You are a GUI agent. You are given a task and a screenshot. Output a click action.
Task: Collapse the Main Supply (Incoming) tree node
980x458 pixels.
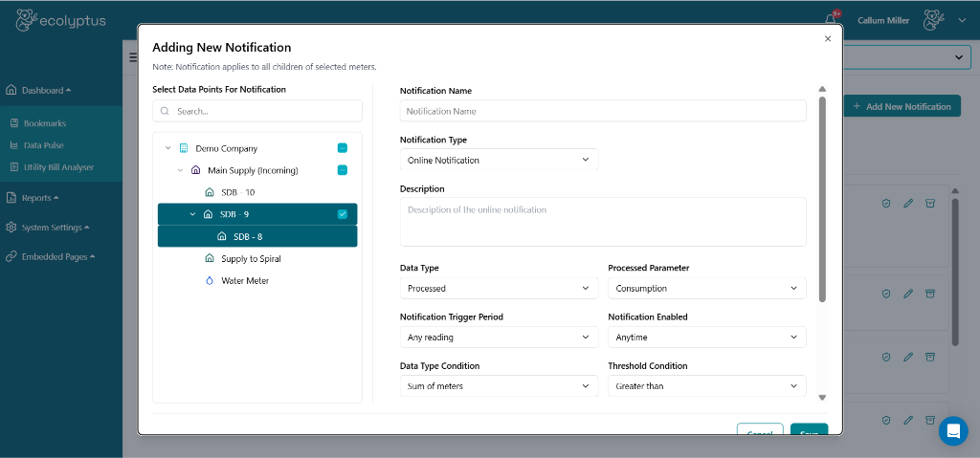tap(180, 170)
